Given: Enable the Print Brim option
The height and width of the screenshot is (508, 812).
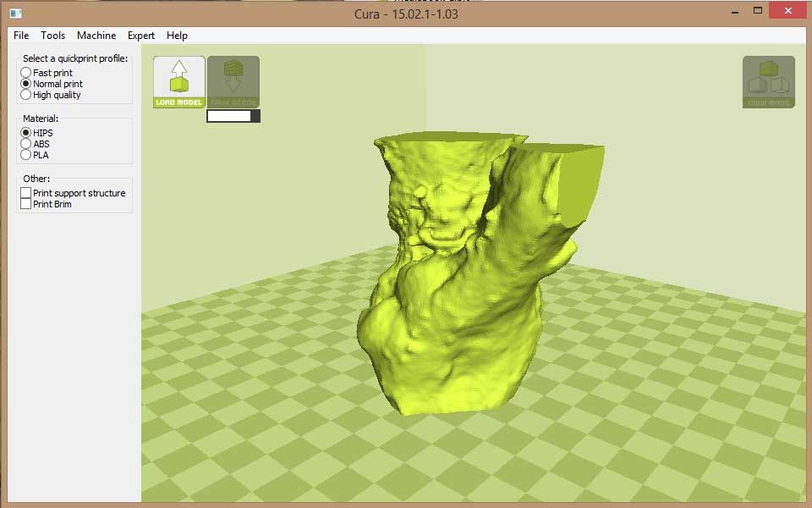Looking at the screenshot, I should (x=26, y=204).
